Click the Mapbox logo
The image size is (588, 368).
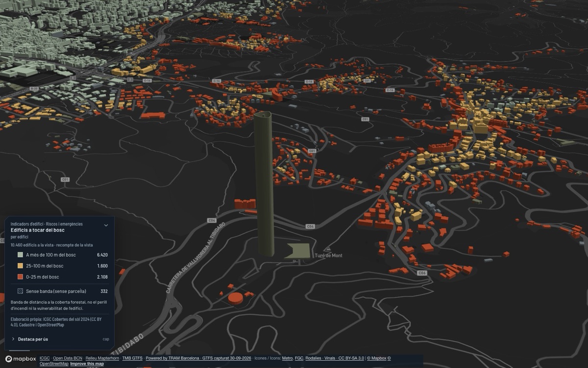(21, 359)
